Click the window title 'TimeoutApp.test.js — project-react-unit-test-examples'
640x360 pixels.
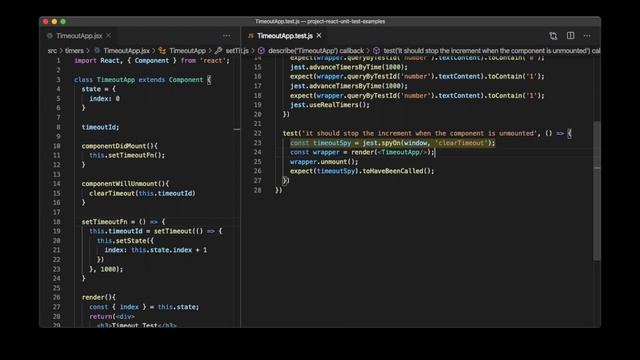(x=320, y=21)
